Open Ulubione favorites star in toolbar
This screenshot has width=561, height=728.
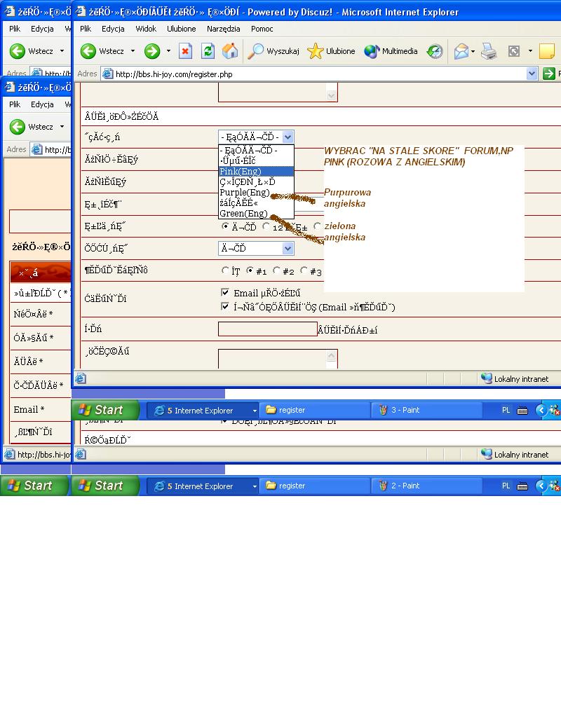(332, 51)
